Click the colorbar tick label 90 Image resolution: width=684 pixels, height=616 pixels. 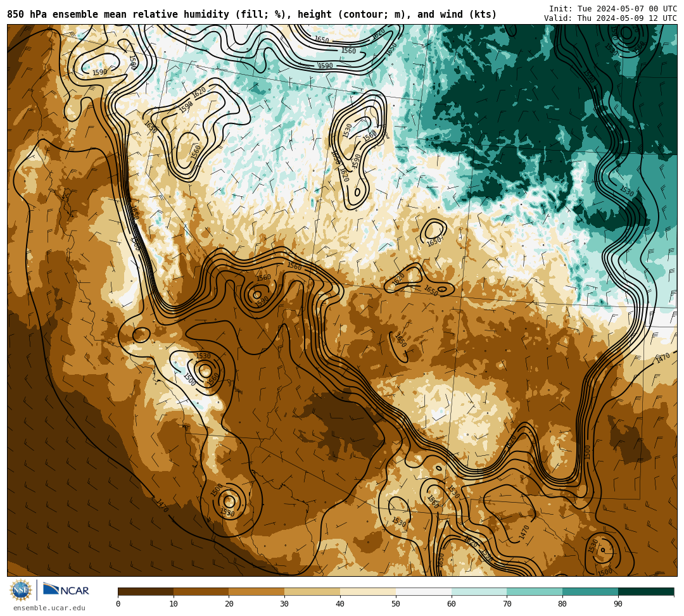tap(618, 604)
